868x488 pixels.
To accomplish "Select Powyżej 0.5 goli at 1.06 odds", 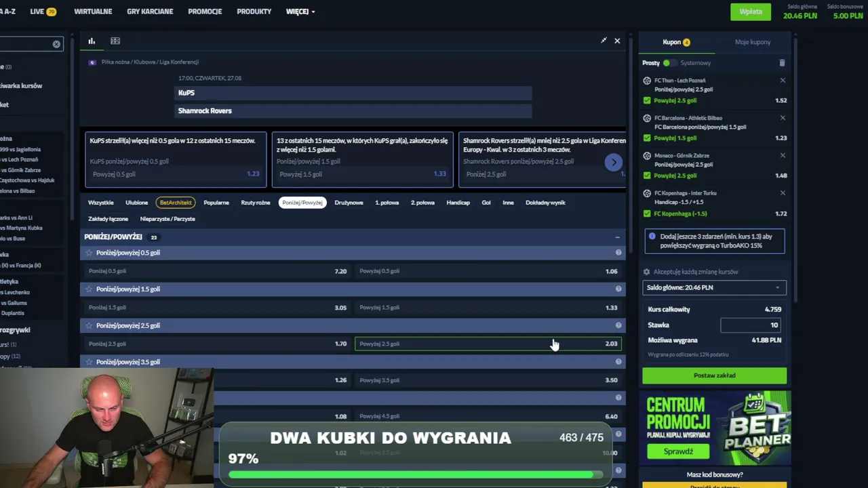I will coord(488,271).
